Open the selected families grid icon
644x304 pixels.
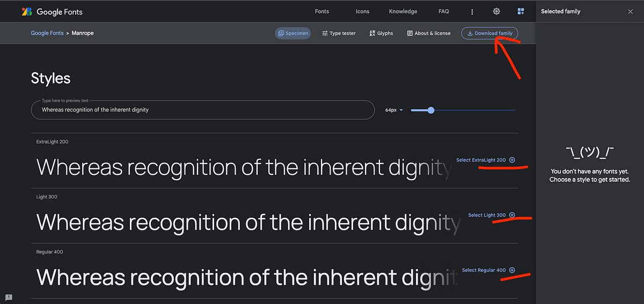click(521, 11)
